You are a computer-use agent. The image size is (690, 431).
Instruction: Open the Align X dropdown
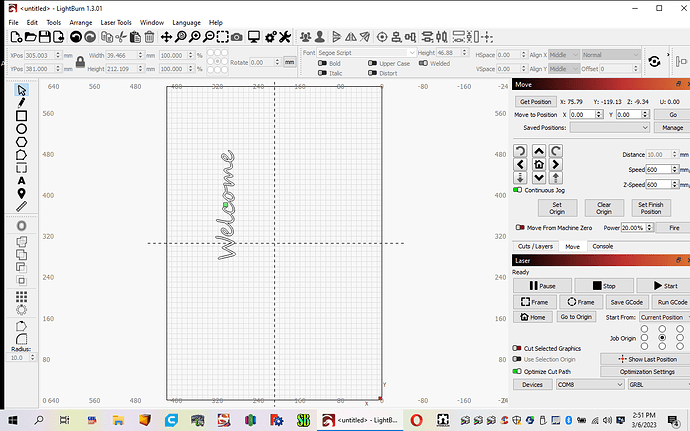(x=564, y=55)
